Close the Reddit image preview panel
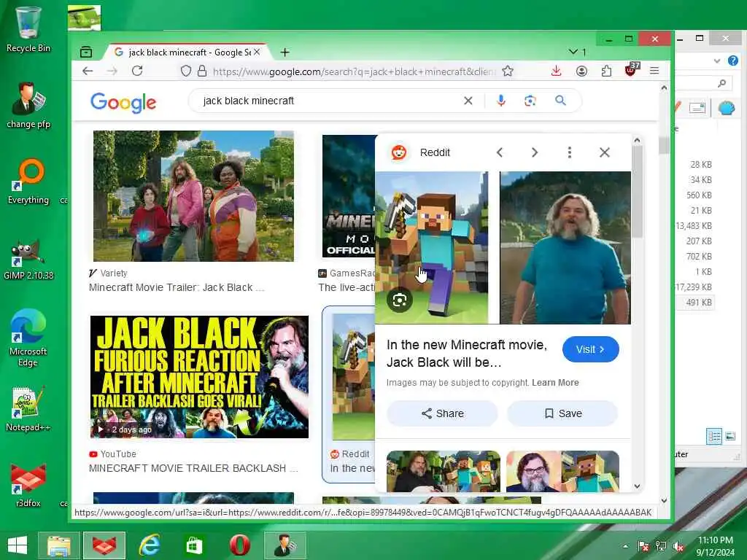This screenshot has height=560, width=747. [x=605, y=152]
